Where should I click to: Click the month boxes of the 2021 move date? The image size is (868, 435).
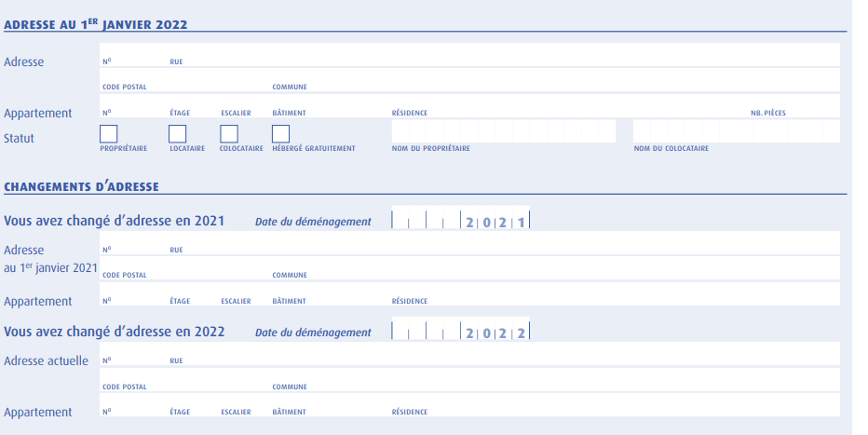pos(443,219)
